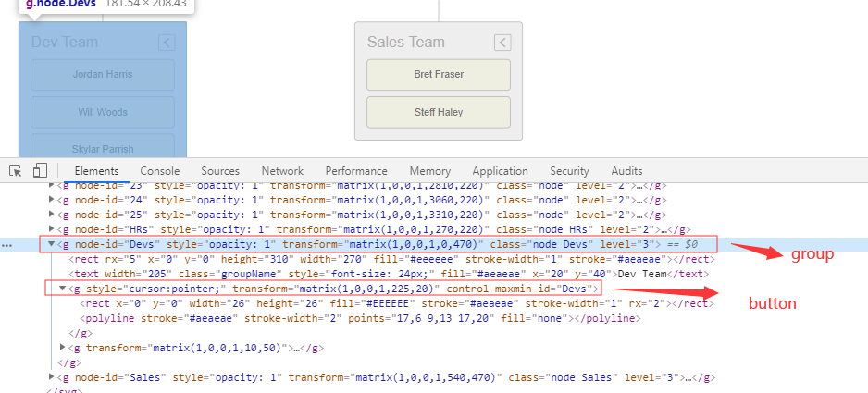Select the Bret Fraser node
Viewport: 868px width, 393px height.
click(439, 75)
